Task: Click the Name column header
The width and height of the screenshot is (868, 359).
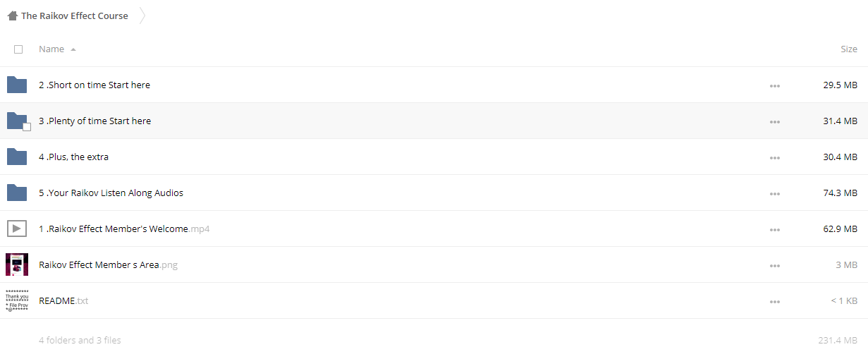Action: point(51,49)
